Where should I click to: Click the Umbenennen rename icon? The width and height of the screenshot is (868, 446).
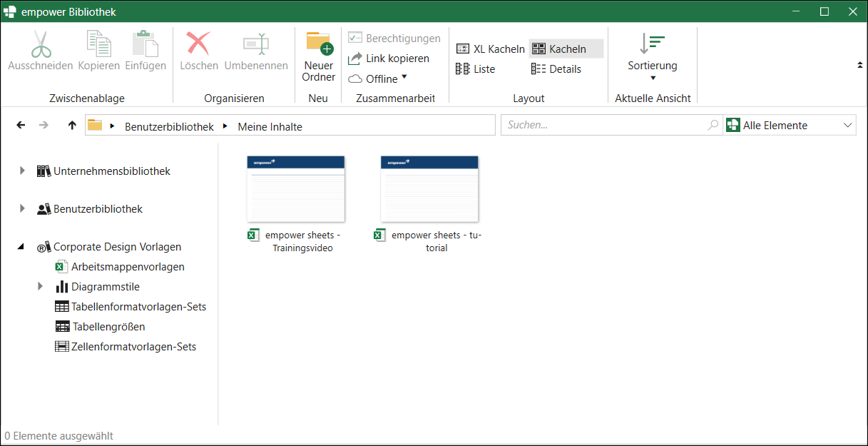tap(256, 44)
